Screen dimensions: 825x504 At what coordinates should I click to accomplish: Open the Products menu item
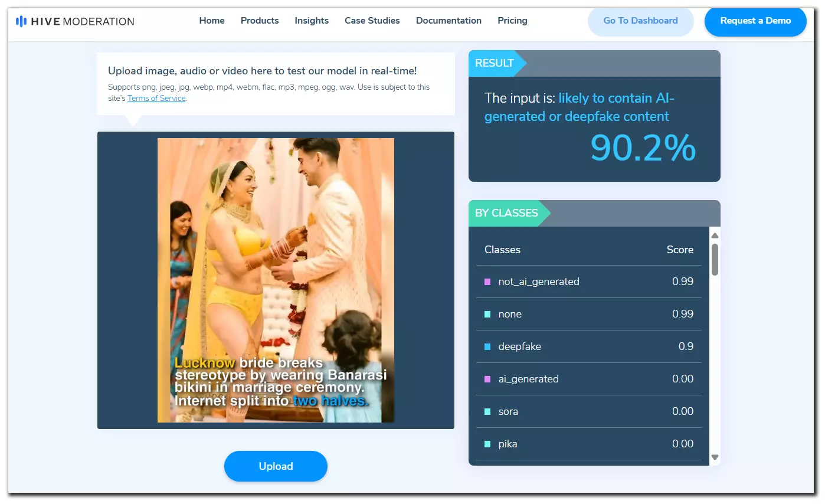[x=260, y=21]
